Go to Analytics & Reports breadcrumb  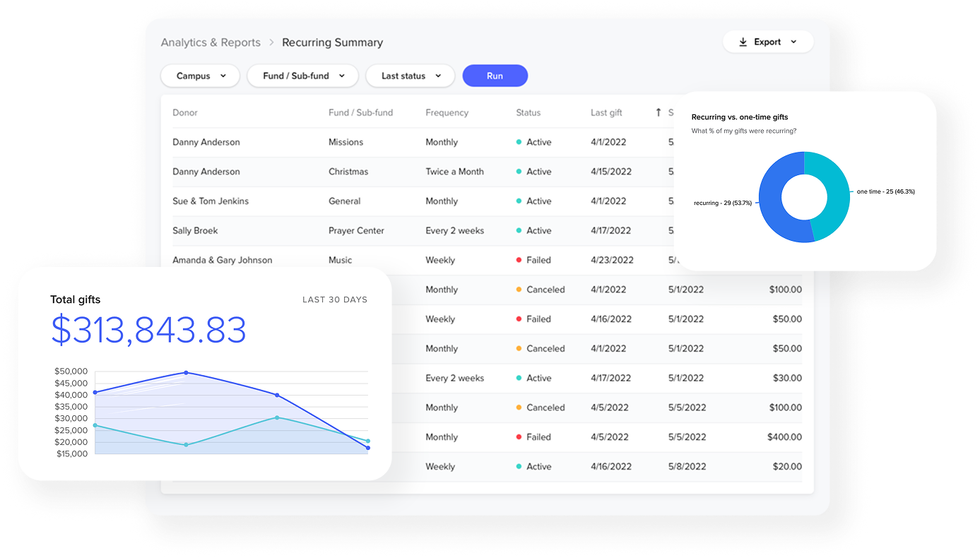click(211, 43)
